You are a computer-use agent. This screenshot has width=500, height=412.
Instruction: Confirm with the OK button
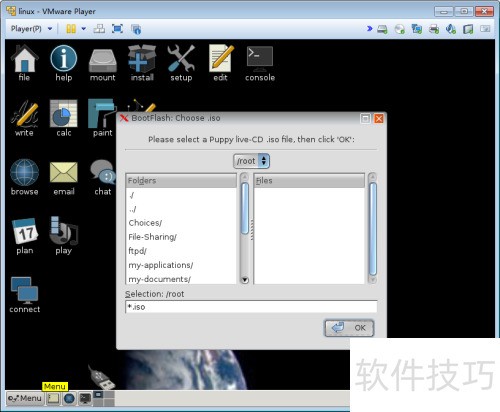point(349,328)
